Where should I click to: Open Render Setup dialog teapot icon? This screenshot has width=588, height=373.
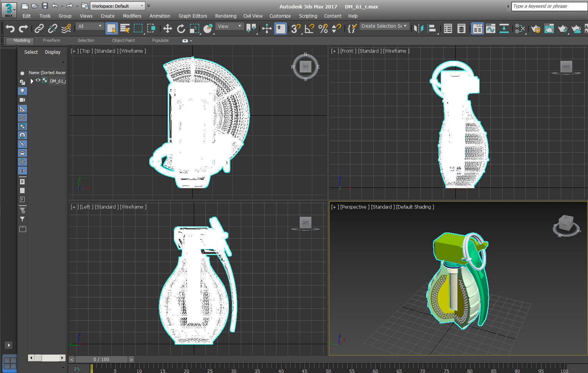coord(535,28)
